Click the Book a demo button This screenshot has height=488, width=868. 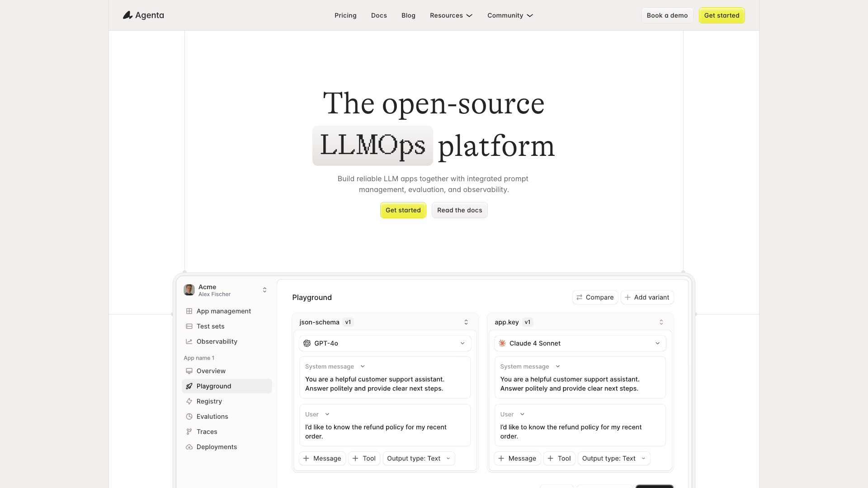(x=667, y=15)
